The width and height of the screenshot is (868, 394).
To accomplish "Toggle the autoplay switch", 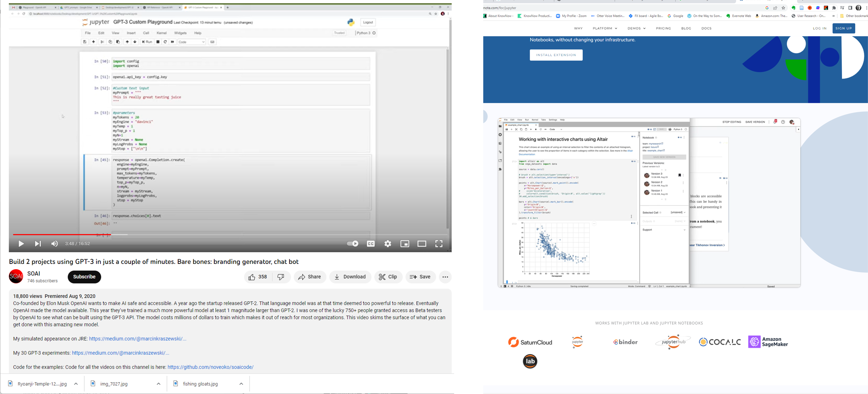I will tap(353, 244).
